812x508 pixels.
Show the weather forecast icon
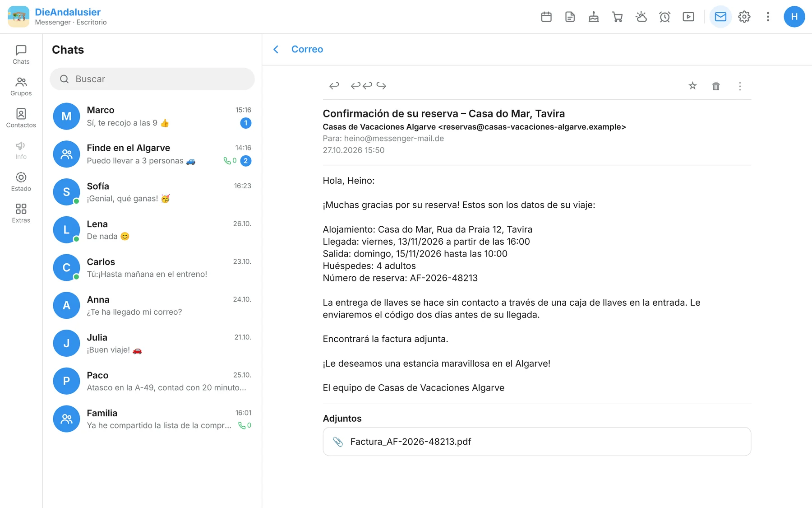pos(641,17)
